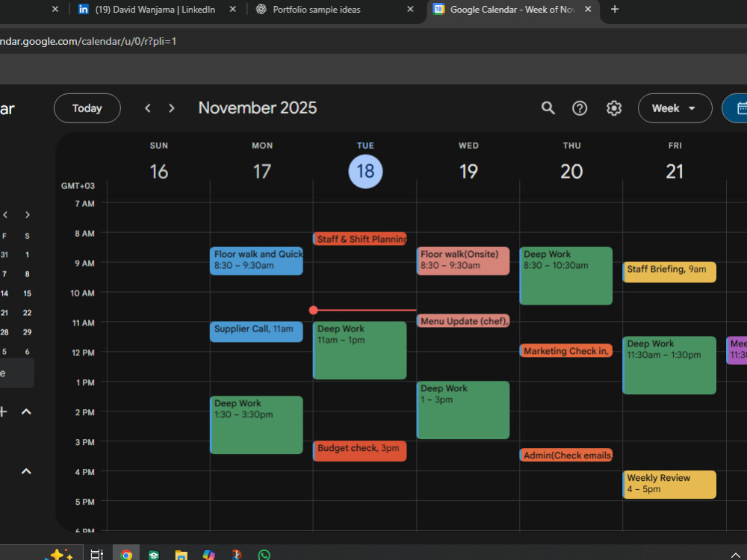Select date 22 in mini calendar
The height and width of the screenshot is (560, 747).
pos(27,313)
